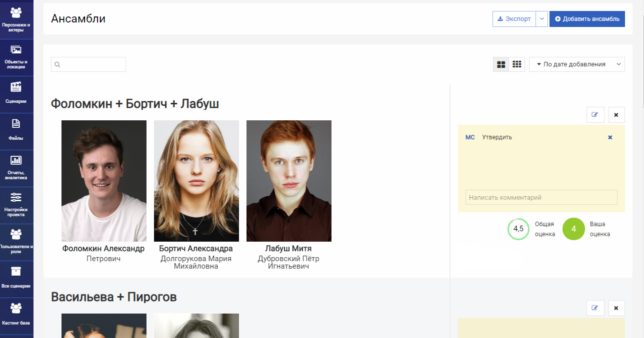Image resolution: width=644 pixels, height=338 pixels.
Task: Click the Общая оценка label
Action: (x=545, y=229)
